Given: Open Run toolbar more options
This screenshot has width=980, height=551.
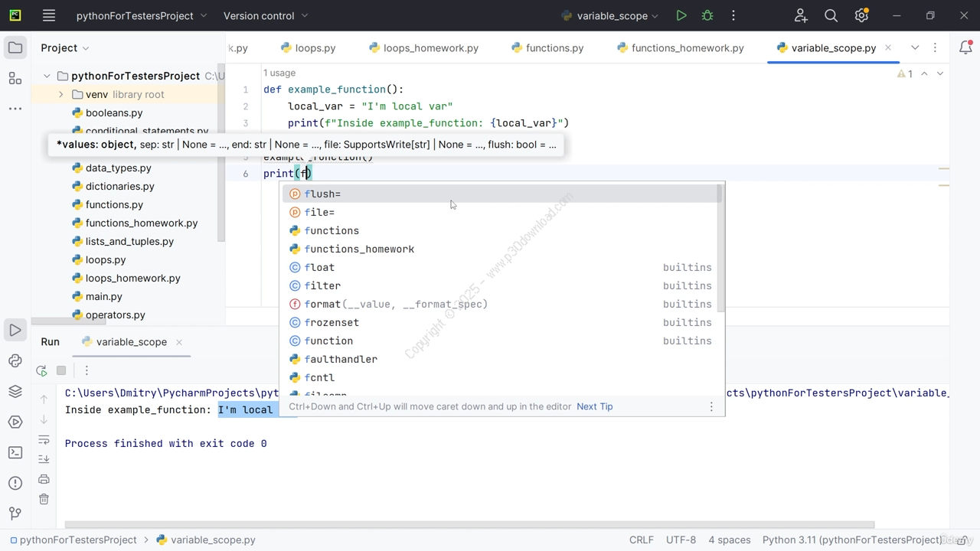Looking at the screenshot, I should [87, 370].
